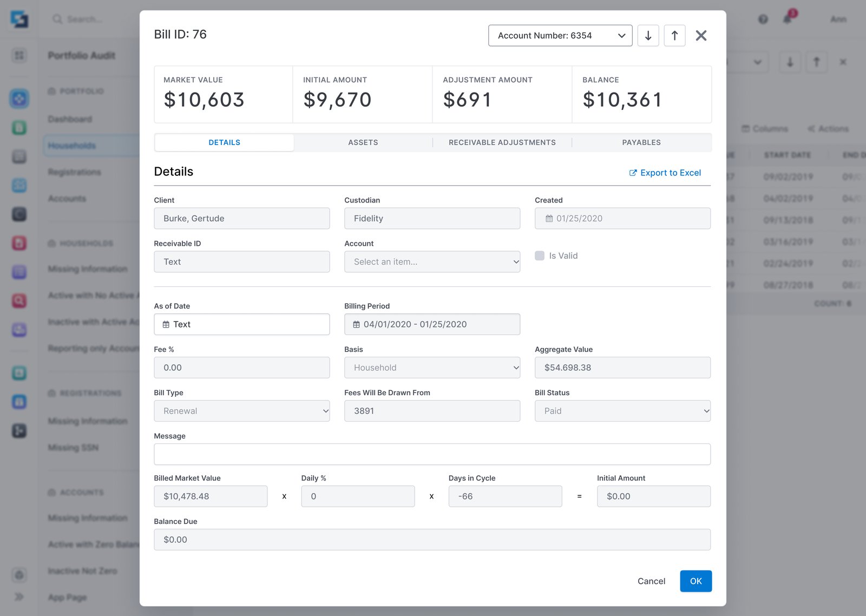The image size is (866, 616).
Task: Open the Basis Household dropdown
Action: 432,368
